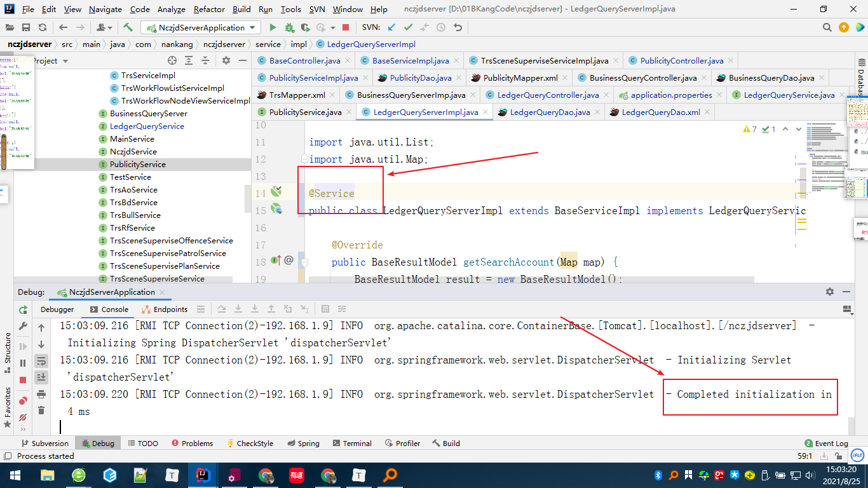This screenshot has height=488, width=868.
Task: Synchronize files with the reload icon
Action: (x=43, y=27)
